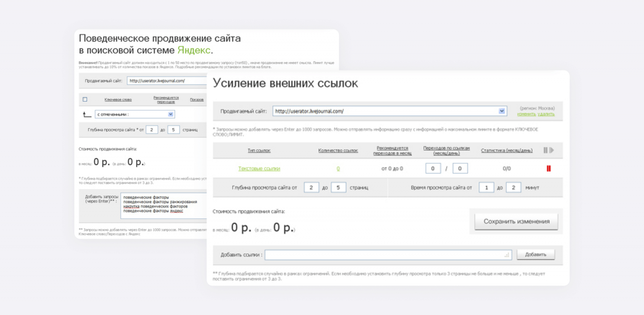The image size is (644, 315).
Task: Click the Добавить запросы text area
Action: tap(164, 205)
